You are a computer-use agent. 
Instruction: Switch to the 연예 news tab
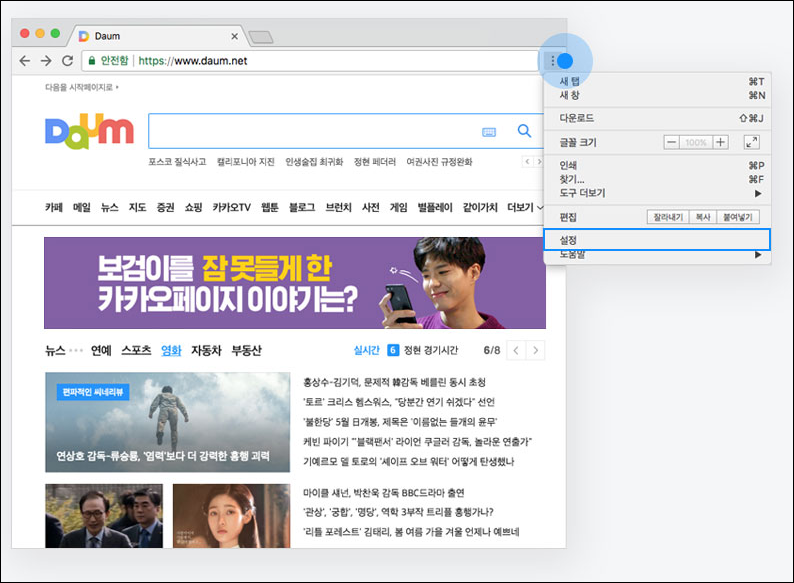[101, 350]
